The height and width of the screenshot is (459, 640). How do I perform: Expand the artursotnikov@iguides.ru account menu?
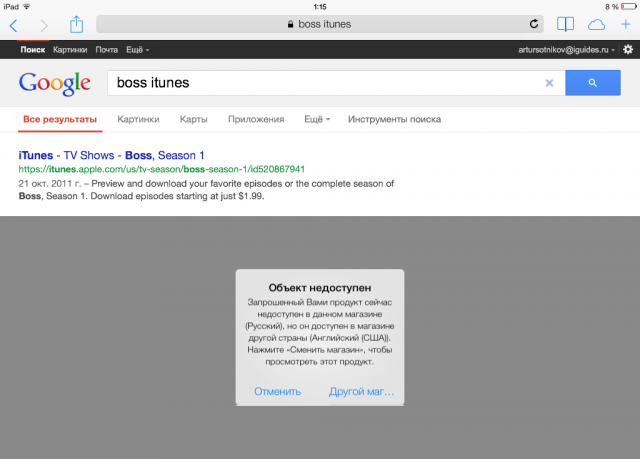[567, 50]
